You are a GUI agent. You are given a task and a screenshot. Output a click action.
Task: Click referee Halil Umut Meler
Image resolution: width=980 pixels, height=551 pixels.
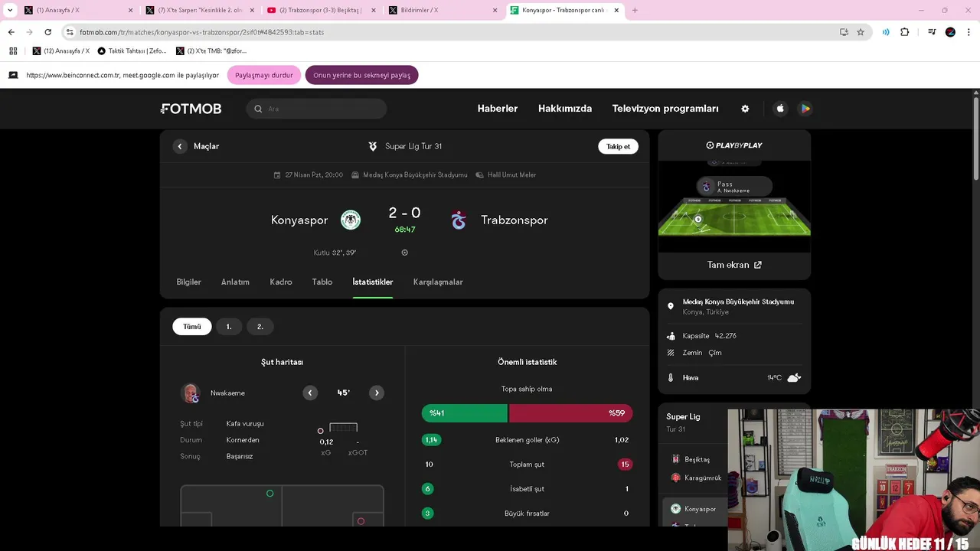[512, 175]
